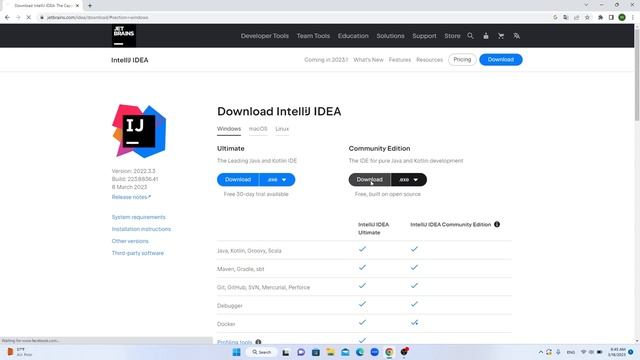The width and height of the screenshot is (640, 360).
Task: Open Google Chrome from the taskbar
Action: point(389,352)
